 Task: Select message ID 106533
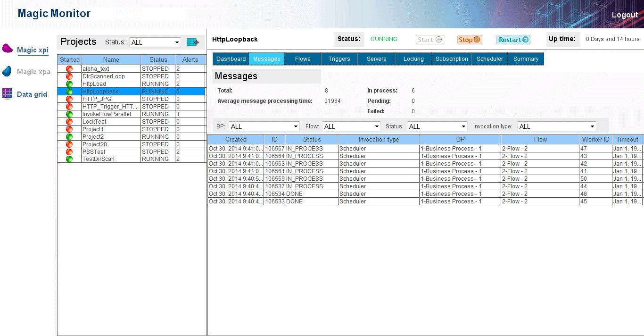274,202
